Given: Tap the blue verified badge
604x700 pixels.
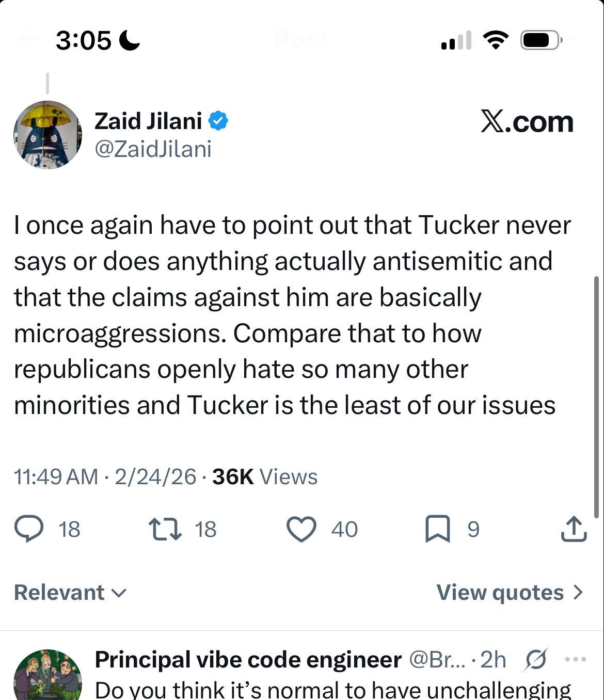Looking at the screenshot, I should (218, 121).
